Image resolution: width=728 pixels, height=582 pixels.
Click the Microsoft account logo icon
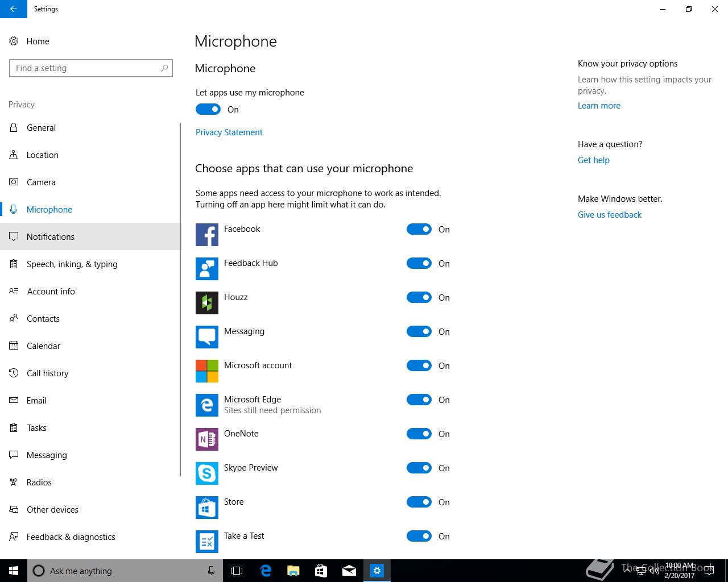click(207, 371)
